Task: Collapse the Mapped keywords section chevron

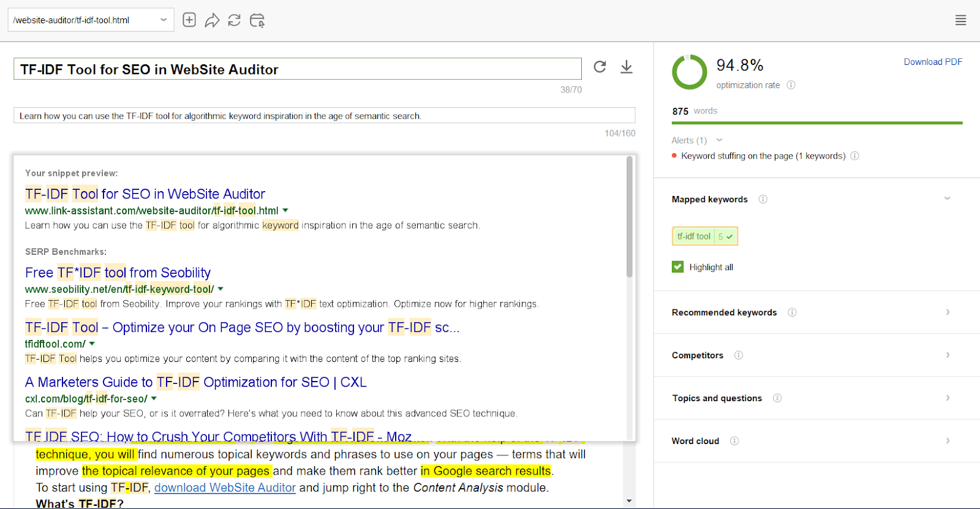Action: [947, 198]
